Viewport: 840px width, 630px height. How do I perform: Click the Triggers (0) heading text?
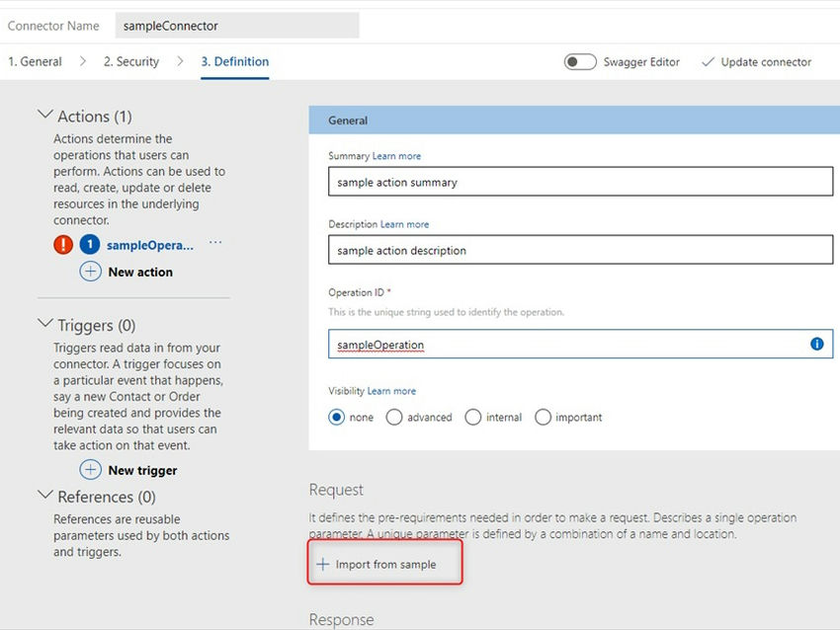coord(97,326)
